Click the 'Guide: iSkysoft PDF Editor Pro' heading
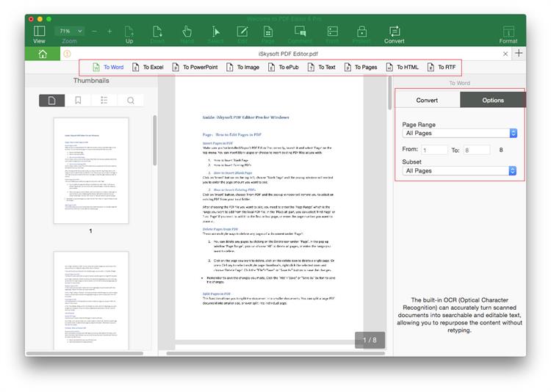551x392 pixels. 245,117
